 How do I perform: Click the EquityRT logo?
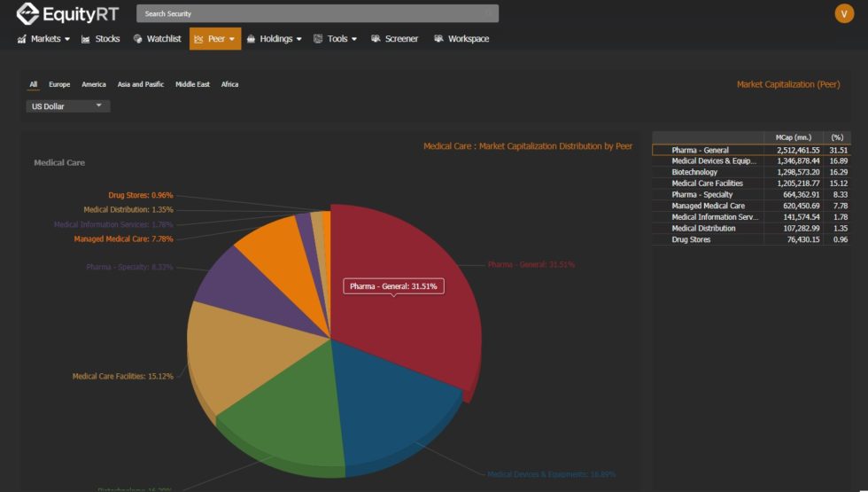point(67,13)
